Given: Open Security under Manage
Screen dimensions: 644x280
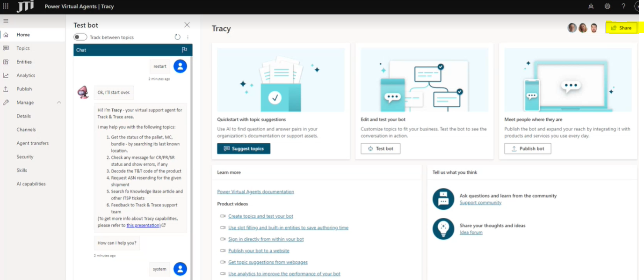Looking at the screenshot, I should [x=25, y=157].
